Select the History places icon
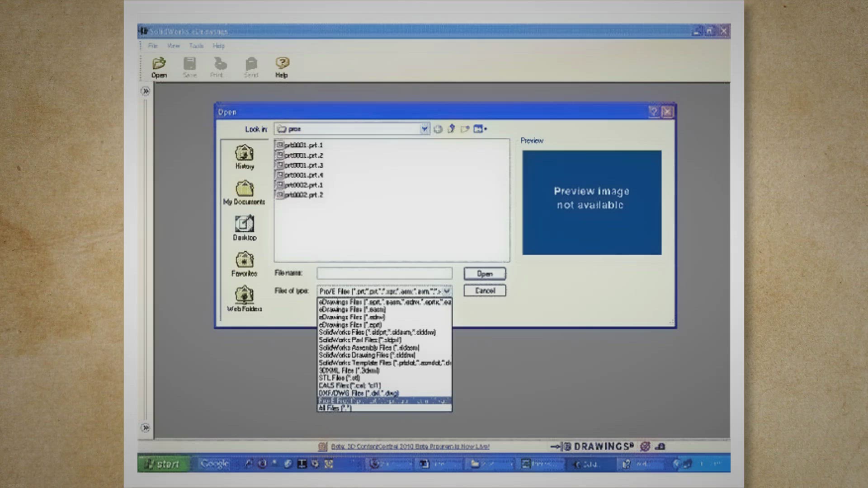This screenshot has width=868, height=488. pos(245,157)
